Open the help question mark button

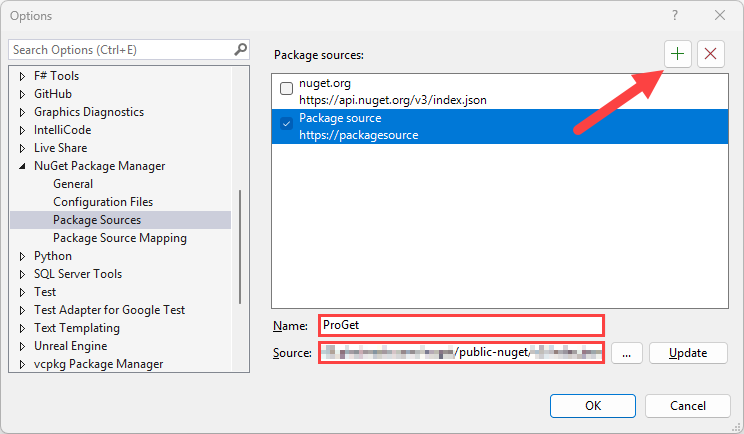point(675,15)
